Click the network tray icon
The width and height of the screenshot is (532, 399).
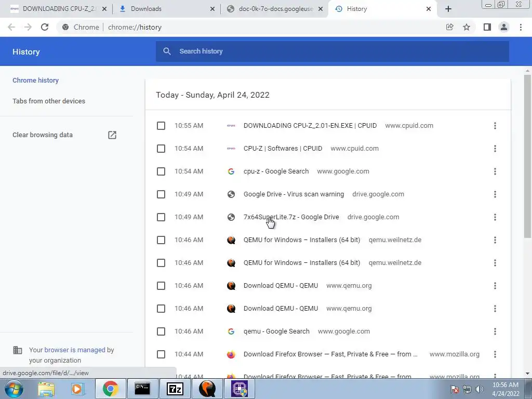467,389
